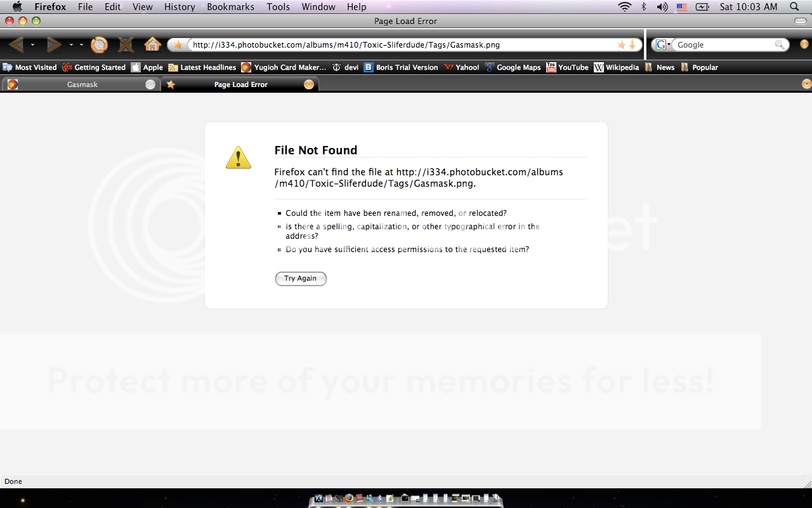The image size is (812, 508).
Task: Go to the browser home page
Action: tap(152, 44)
